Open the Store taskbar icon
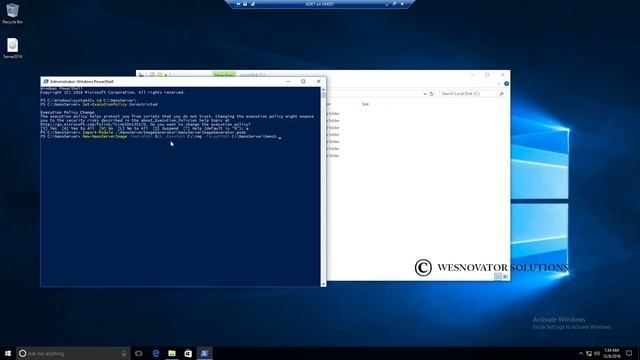This screenshot has height=360, width=640. (x=188, y=353)
